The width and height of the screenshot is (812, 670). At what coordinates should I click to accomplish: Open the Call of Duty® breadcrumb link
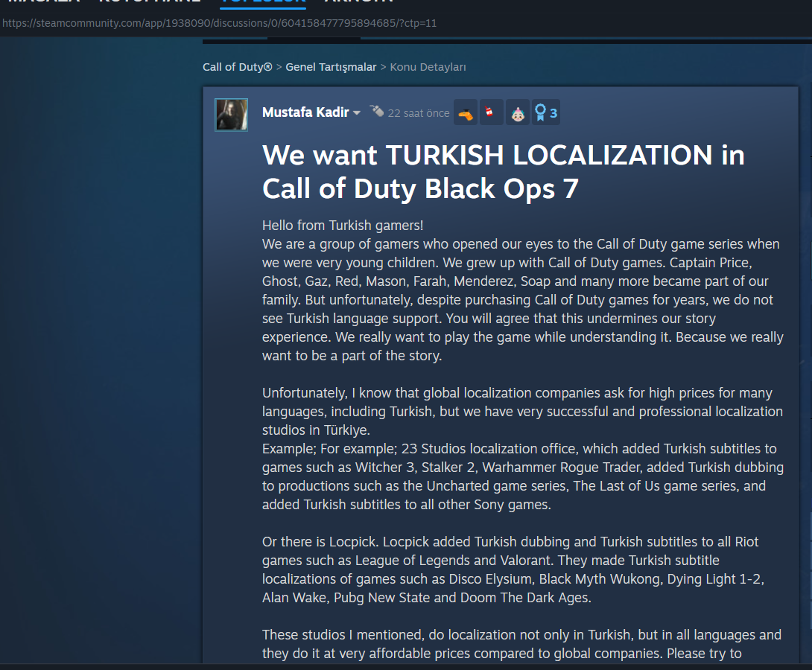point(237,67)
